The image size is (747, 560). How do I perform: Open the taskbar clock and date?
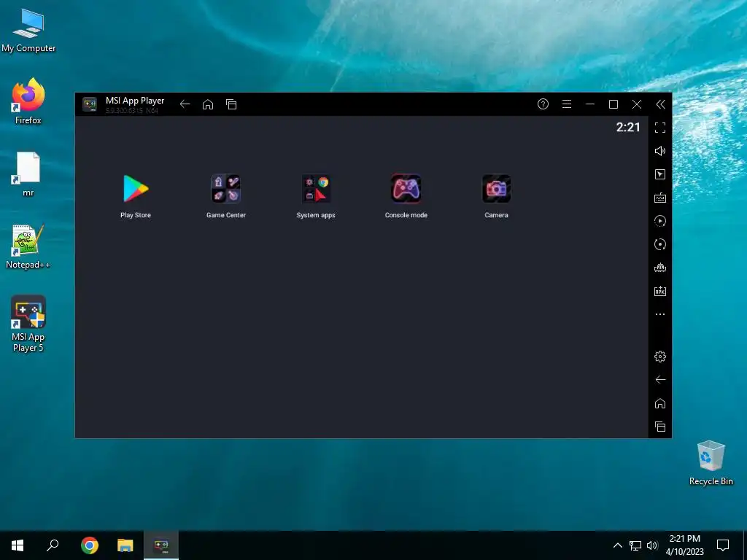(684, 545)
